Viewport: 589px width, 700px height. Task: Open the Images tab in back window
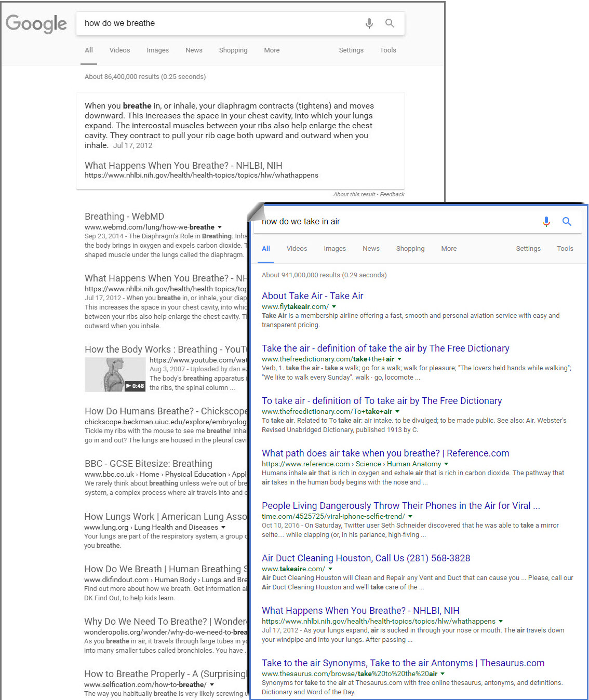pyautogui.click(x=157, y=50)
